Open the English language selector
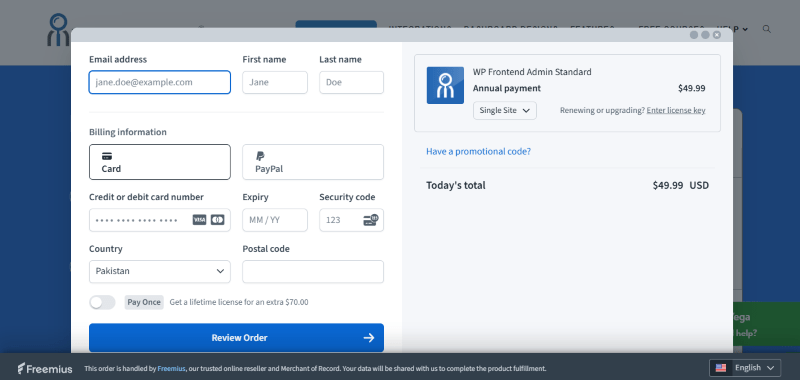This screenshot has height=380, width=800. [x=745, y=368]
